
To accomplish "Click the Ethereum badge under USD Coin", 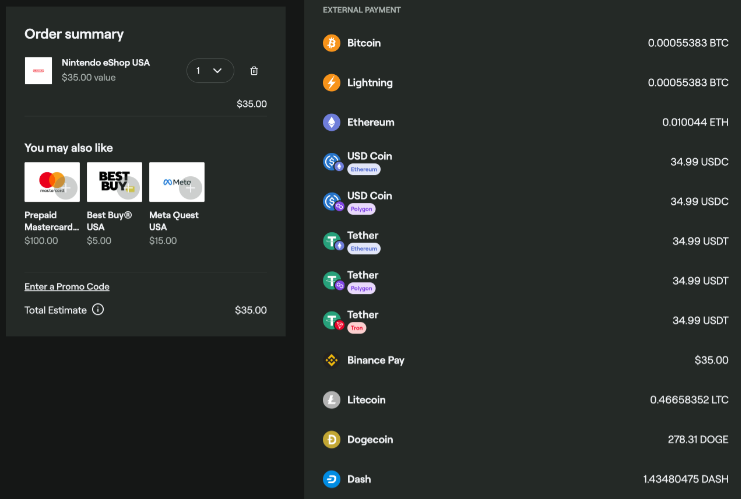I will pyautogui.click(x=364, y=169).
